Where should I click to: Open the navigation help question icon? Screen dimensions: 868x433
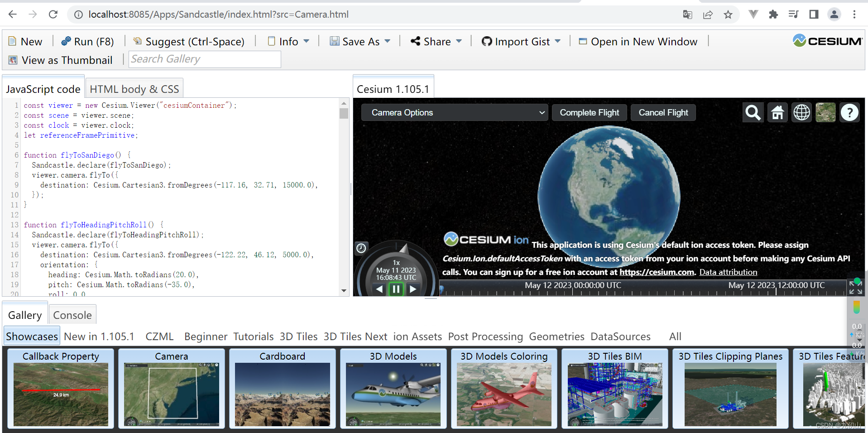[x=849, y=112]
